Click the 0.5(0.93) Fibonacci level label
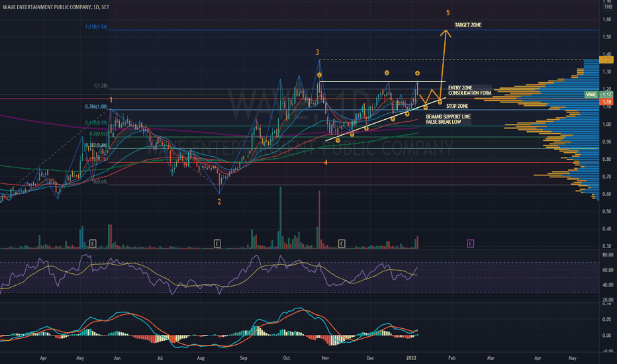The image size is (617, 364). [x=99, y=134]
